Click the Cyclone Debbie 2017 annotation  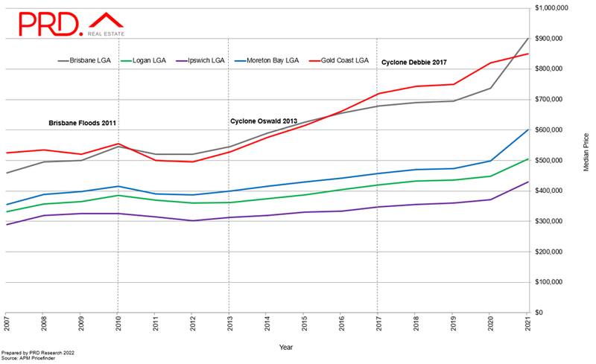pyautogui.click(x=414, y=63)
